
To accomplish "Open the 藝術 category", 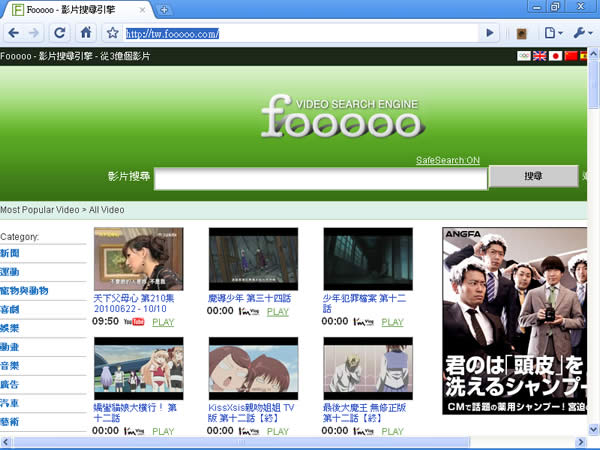I will click(10, 422).
